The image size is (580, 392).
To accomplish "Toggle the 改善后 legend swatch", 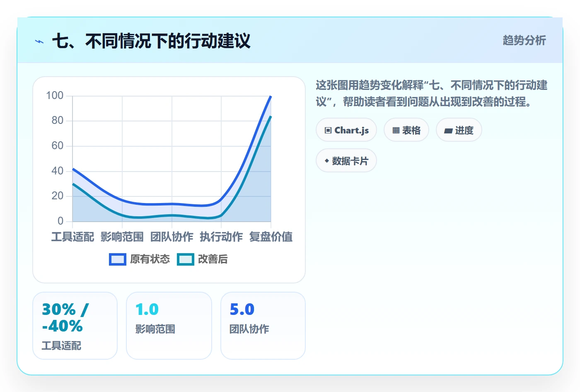I will tap(186, 259).
